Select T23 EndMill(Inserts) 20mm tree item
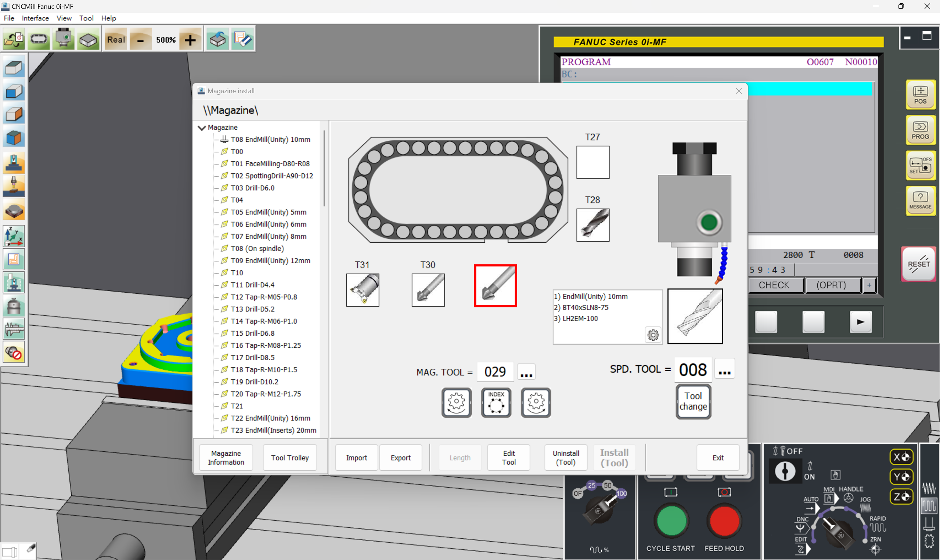The image size is (940, 560). pyautogui.click(x=273, y=430)
